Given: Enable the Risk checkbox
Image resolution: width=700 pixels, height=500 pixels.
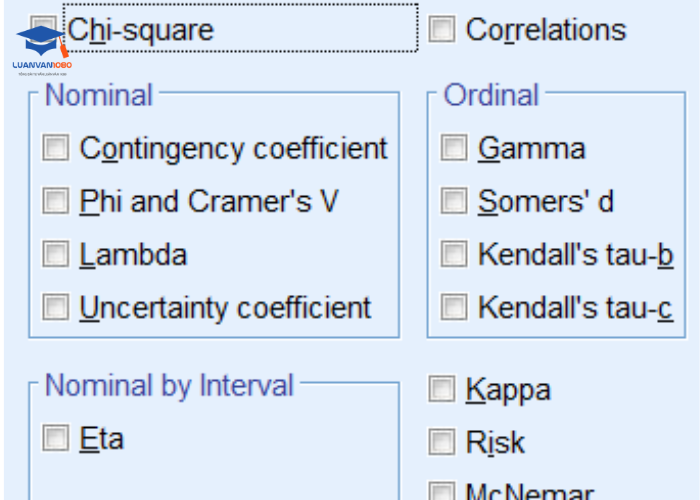Looking at the screenshot, I should pyautogui.click(x=441, y=441).
